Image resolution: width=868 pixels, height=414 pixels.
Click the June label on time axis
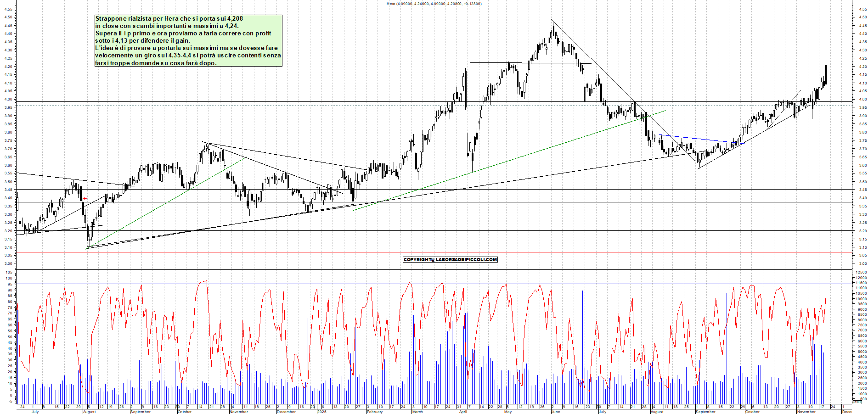coord(556,412)
